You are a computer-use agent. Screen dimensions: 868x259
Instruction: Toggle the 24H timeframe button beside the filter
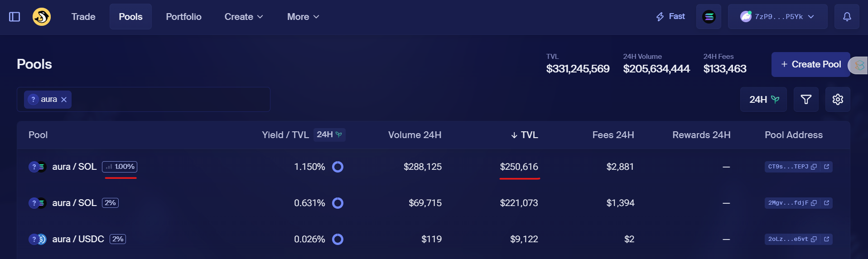(x=763, y=99)
